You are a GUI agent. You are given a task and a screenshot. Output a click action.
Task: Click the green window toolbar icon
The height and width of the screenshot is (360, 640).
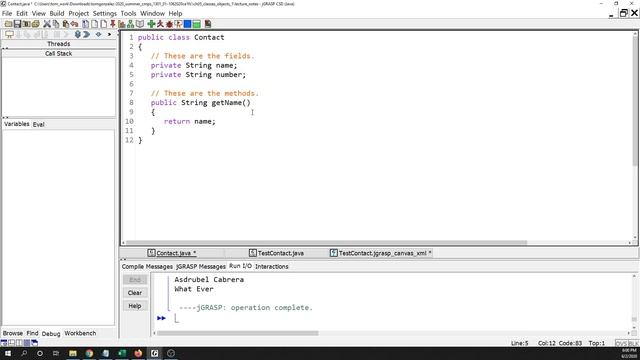pyautogui.click(x=196, y=24)
